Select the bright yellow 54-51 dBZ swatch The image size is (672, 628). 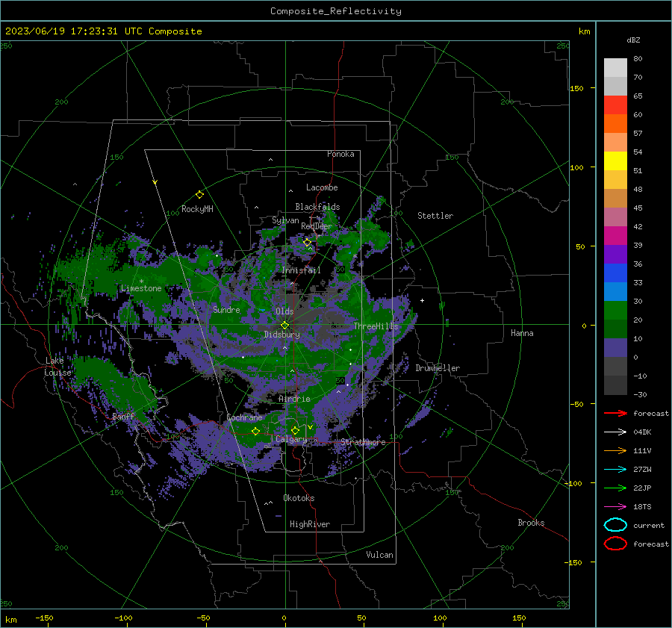[615, 161]
